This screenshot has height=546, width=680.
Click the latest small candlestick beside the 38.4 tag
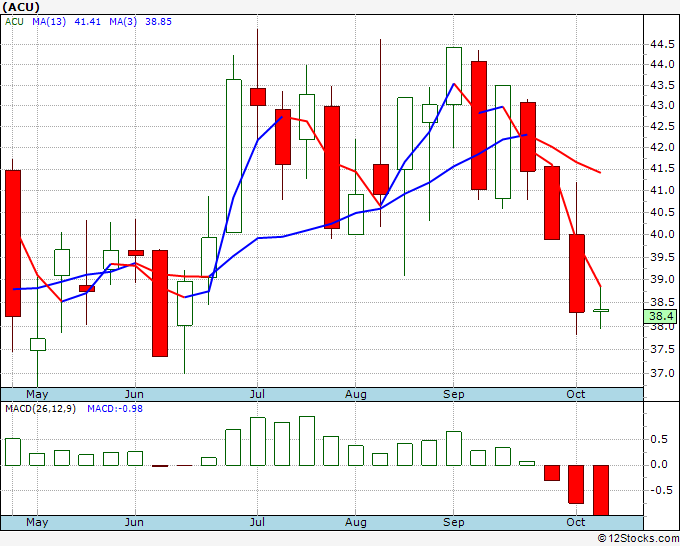tap(601, 310)
